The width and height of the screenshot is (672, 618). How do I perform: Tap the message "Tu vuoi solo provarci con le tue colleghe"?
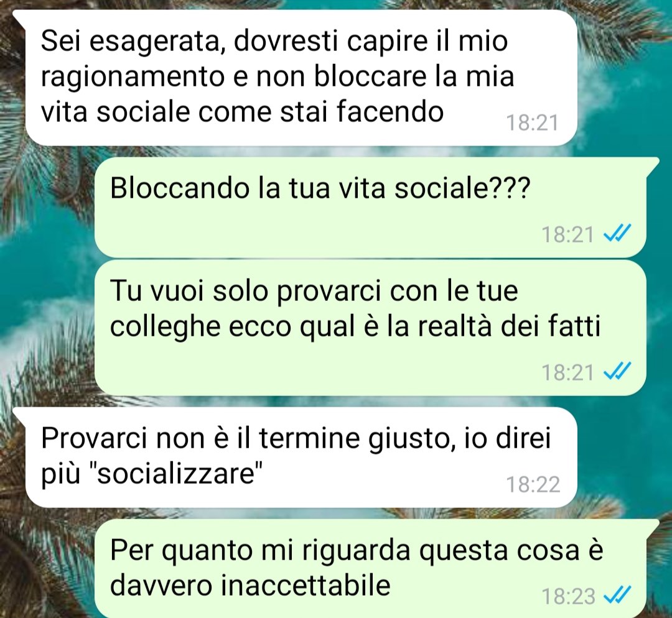pos(370,328)
